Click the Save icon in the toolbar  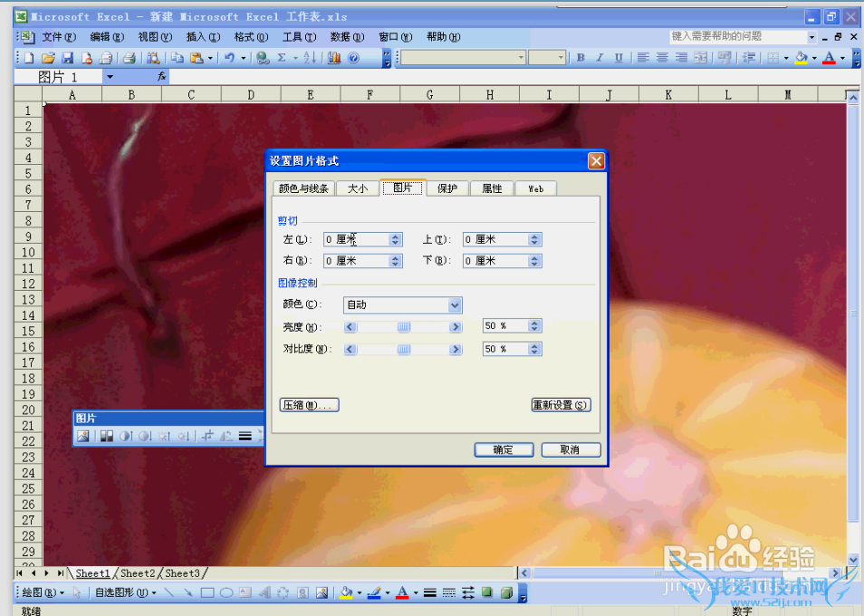pyautogui.click(x=67, y=58)
